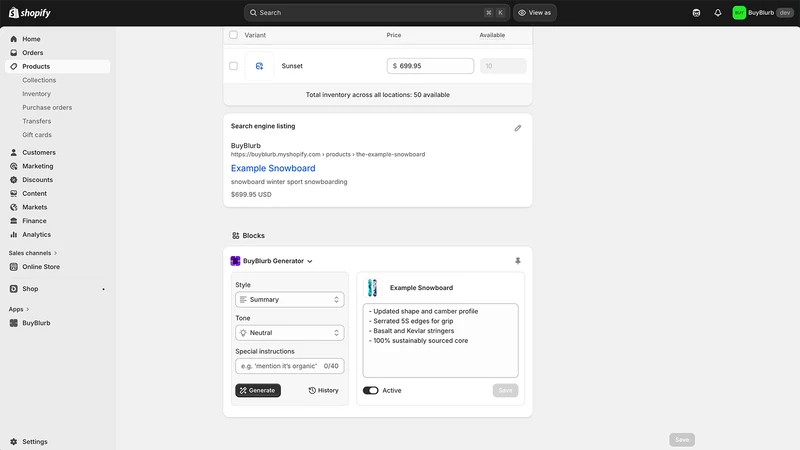800x450 pixels.
Task: Click the Settings gear icon
Action: [x=14, y=442]
